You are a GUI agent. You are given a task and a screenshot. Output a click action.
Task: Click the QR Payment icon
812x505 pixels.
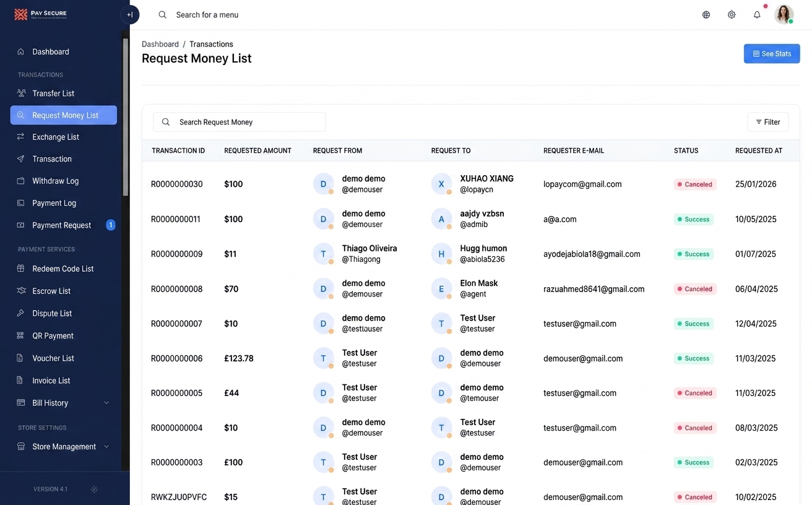(x=21, y=335)
